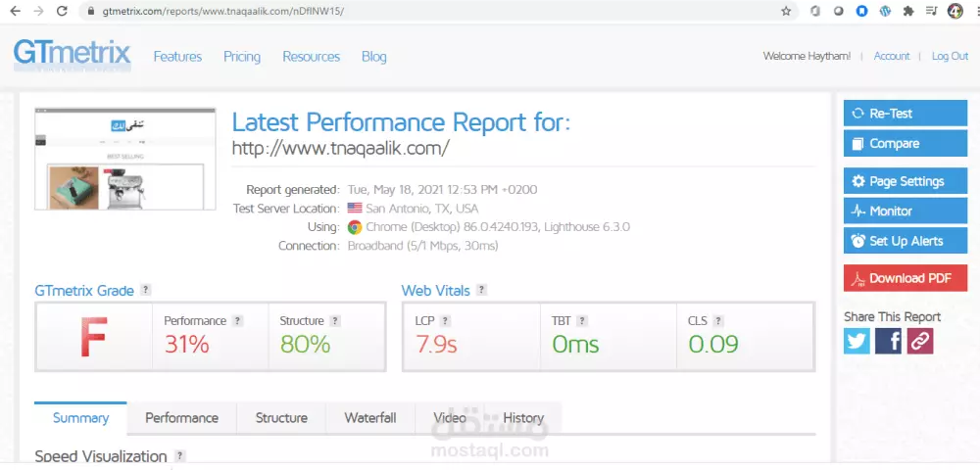Click the 0.09 CLS value
This screenshot has height=470, width=980.
point(713,344)
